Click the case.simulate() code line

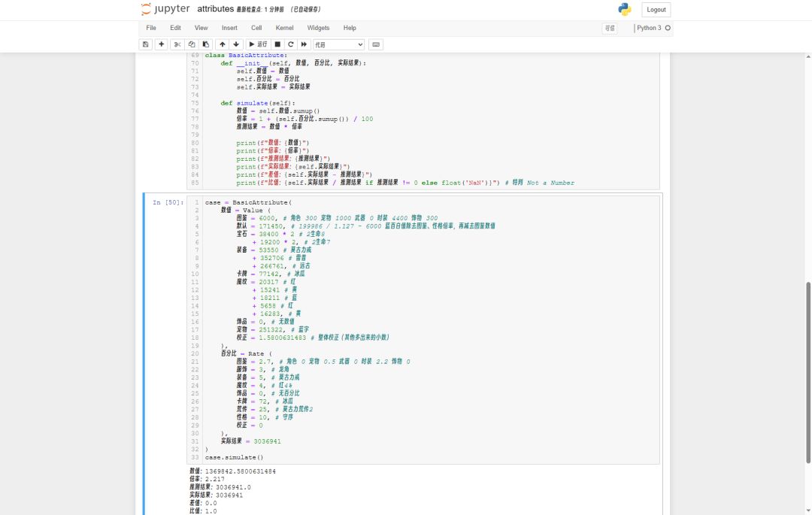(234, 458)
